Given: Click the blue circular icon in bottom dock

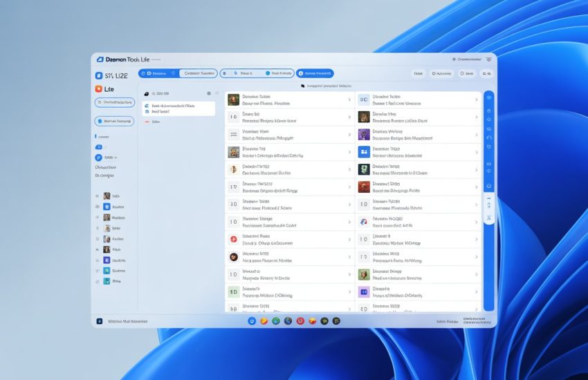Looking at the screenshot, I should (x=252, y=321).
